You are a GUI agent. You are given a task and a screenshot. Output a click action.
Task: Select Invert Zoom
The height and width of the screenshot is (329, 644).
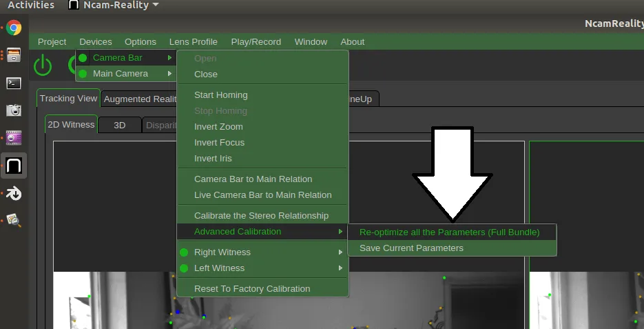coord(263,127)
